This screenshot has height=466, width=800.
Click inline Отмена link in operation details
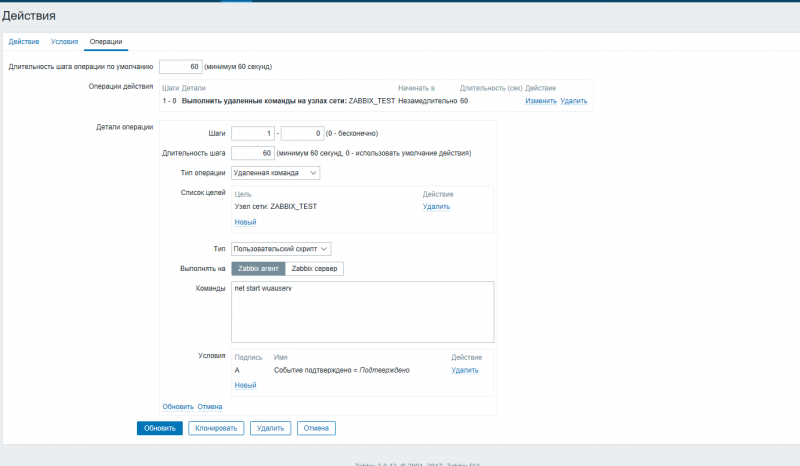click(210, 407)
